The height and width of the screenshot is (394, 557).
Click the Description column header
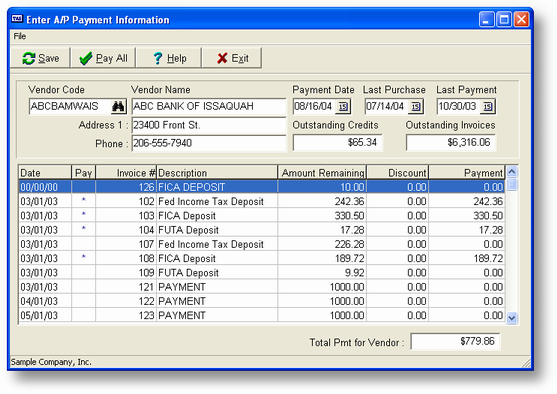(217, 173)
